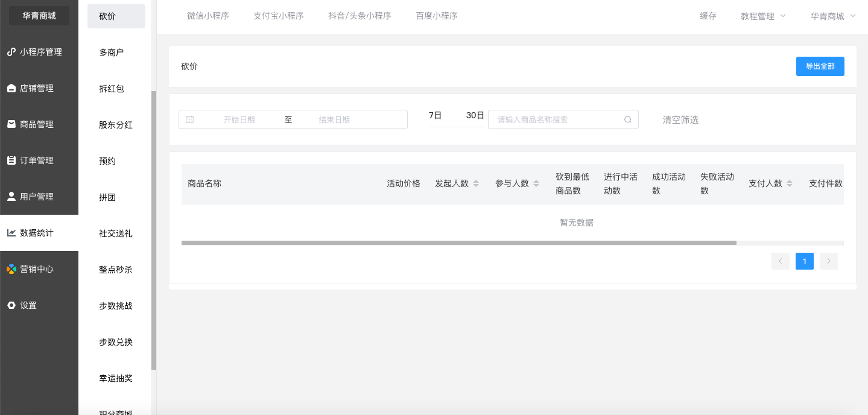The width and height of the screenshot is (868, 415).
Task: Select the 30日 quick range option
Action: [475, 115]
